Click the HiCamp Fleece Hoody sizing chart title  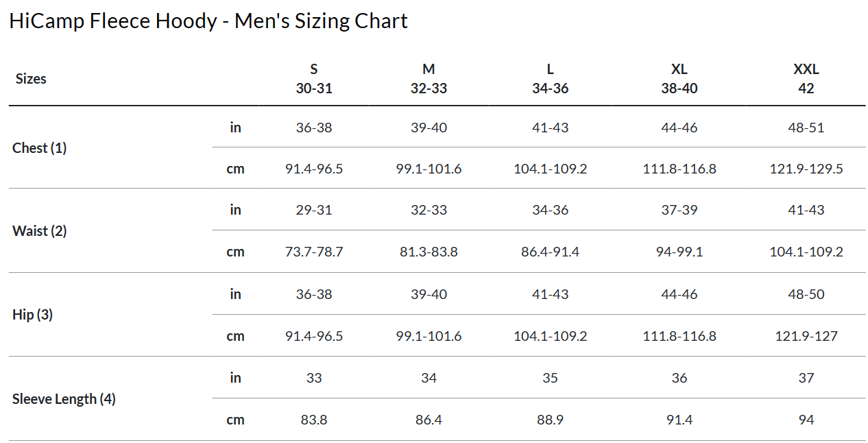coord(208,21)
